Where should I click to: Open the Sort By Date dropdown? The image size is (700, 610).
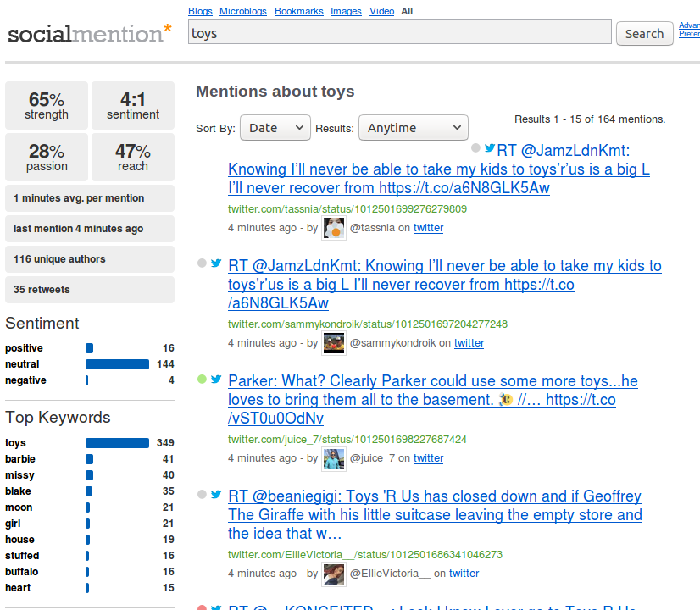(x=275, y=128)
